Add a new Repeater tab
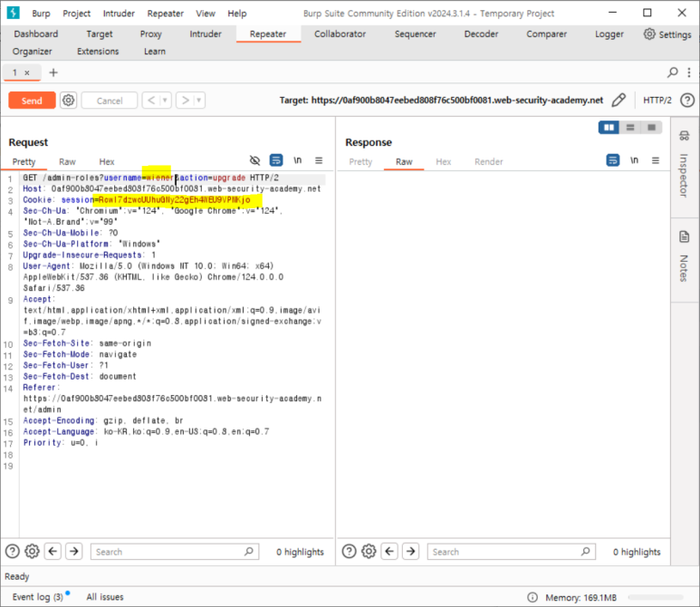This screenshot has height=607, width=700. (x=53, y=72)
